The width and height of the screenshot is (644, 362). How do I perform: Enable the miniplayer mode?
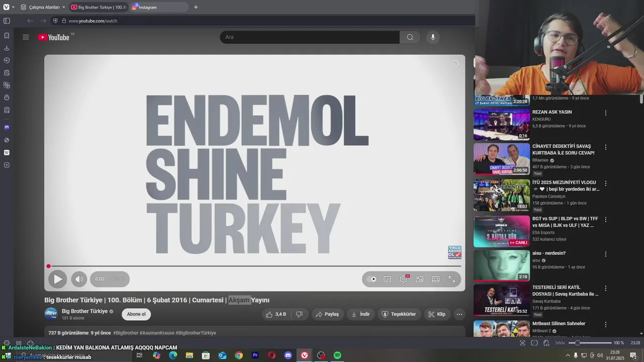click(x=420, y=279)
